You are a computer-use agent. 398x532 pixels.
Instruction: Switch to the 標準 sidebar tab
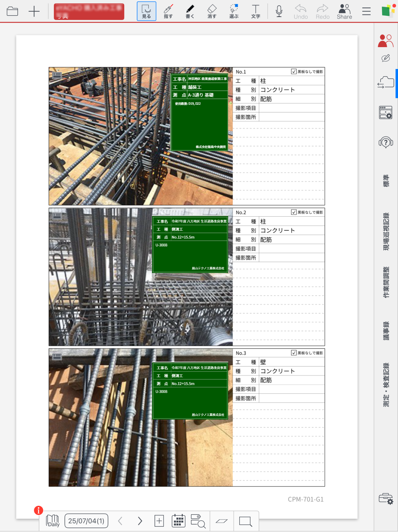tap(386, 181)
